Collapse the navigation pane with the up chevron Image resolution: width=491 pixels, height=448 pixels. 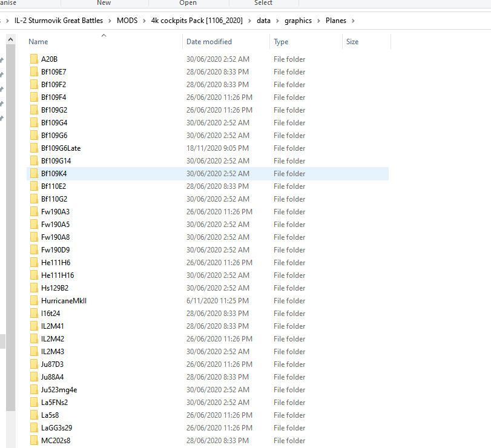(x=10, y=39)
